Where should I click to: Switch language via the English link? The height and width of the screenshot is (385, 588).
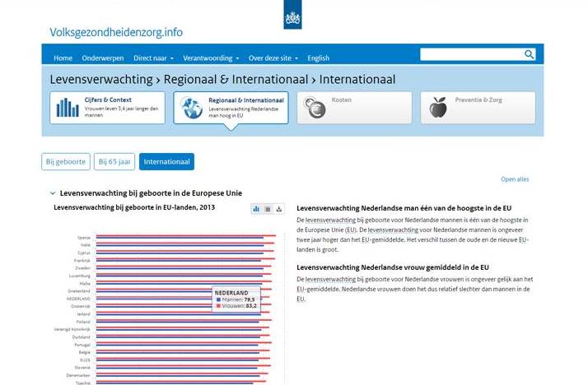point(318,58)
